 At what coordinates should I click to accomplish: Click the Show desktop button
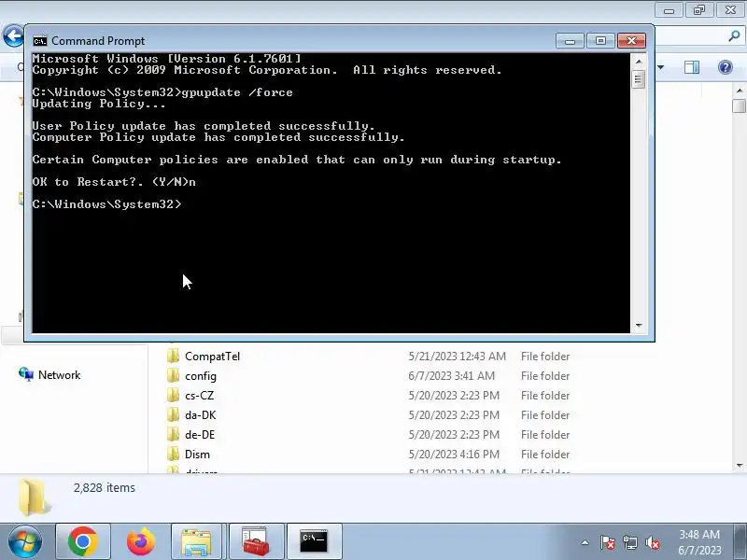coord(741,541)
